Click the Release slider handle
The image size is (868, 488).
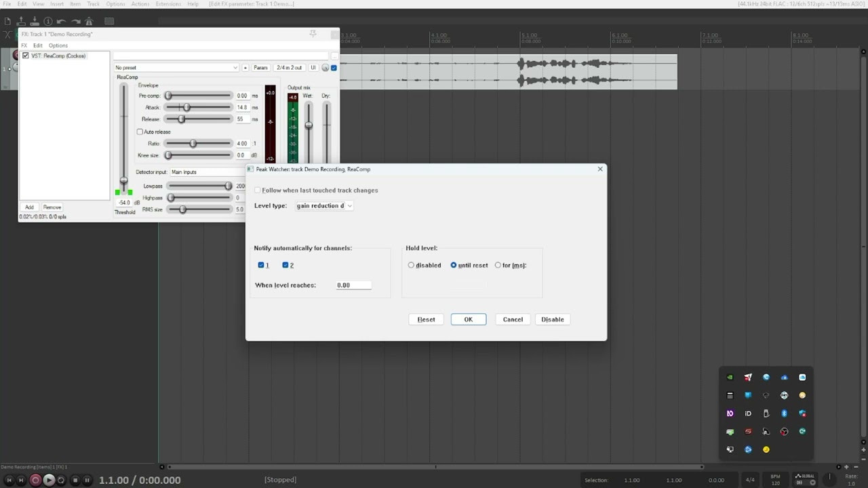coord(181,119)
